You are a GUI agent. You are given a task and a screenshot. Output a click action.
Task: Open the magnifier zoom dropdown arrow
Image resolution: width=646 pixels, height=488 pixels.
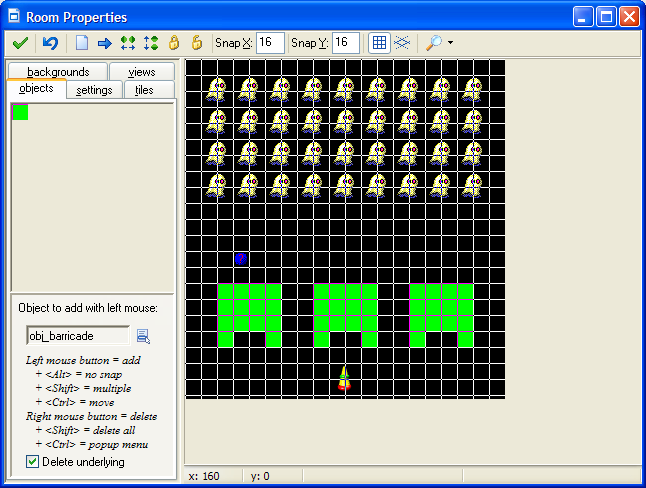(451, 43)
